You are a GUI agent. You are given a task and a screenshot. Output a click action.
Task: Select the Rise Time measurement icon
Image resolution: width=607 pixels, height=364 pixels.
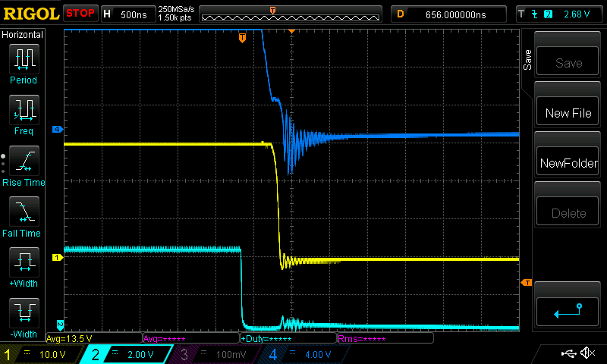click(x=24, y=161)
